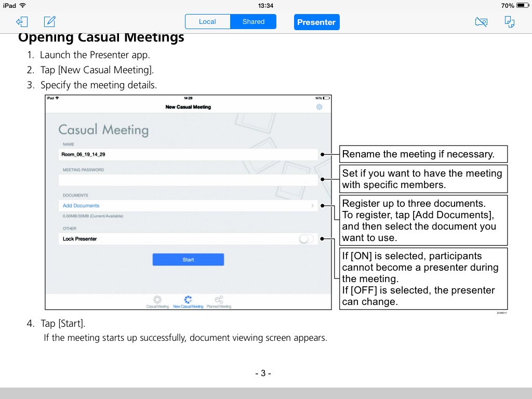Click the Room_06_19_14_29 name field

tap(188, 155)
